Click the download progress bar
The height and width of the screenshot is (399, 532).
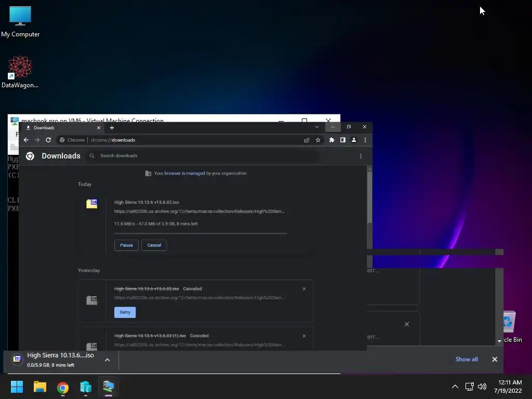tap(200, 233)
